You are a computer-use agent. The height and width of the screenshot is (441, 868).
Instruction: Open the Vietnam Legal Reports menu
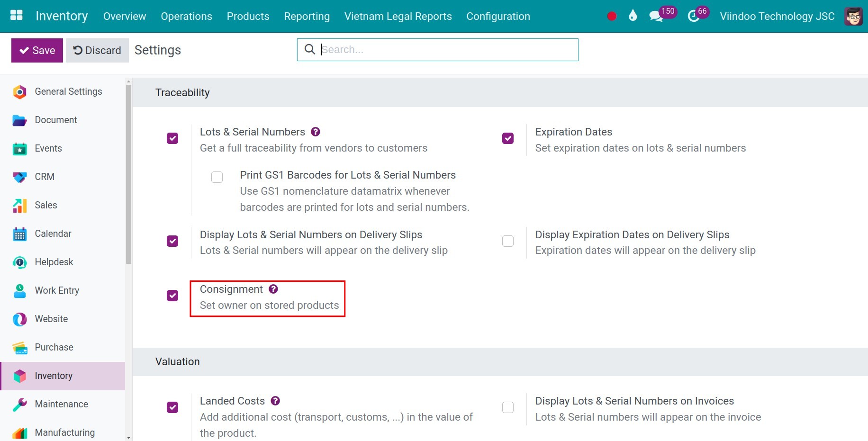tap(398, 16)
